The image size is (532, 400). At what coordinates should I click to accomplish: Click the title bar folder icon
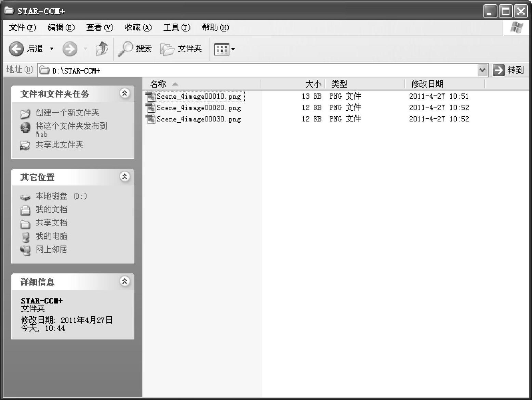[x=9, y=11]
